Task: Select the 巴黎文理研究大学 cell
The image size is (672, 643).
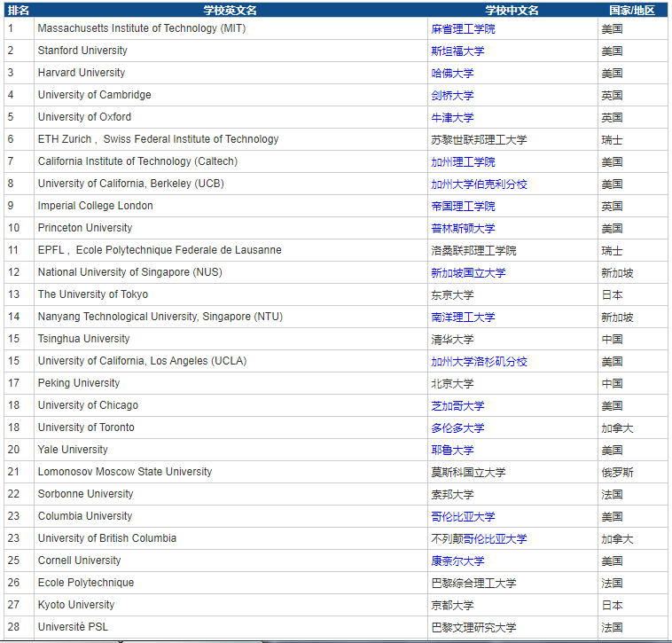Action: (512, 627)
